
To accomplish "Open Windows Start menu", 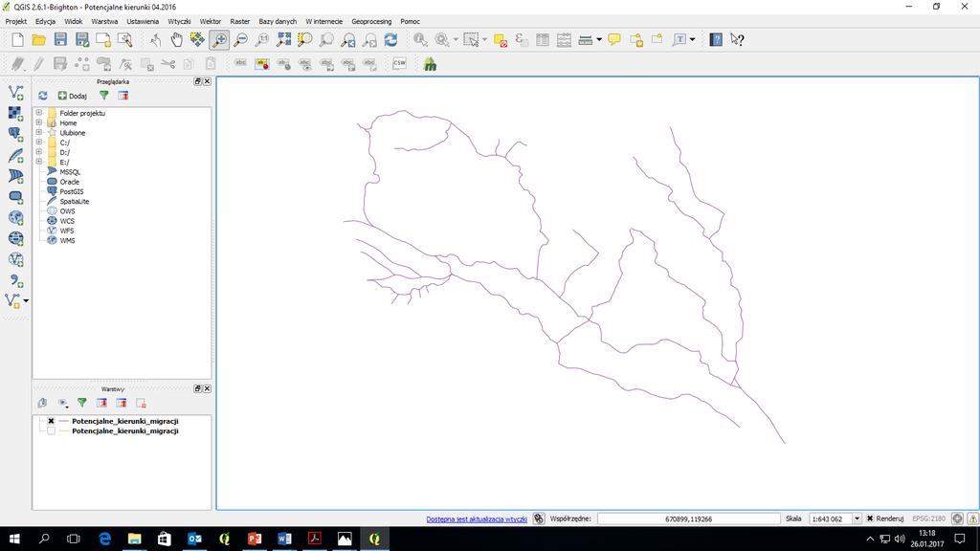I will coord(14,539).
